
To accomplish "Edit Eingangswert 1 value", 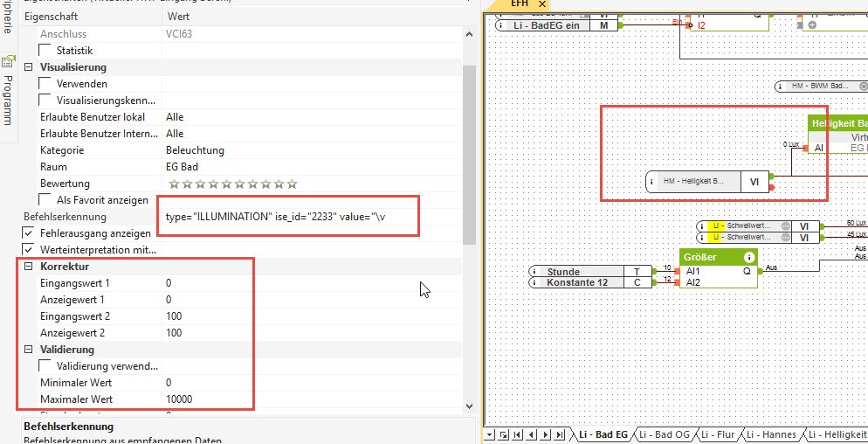I will pos(312,283).
